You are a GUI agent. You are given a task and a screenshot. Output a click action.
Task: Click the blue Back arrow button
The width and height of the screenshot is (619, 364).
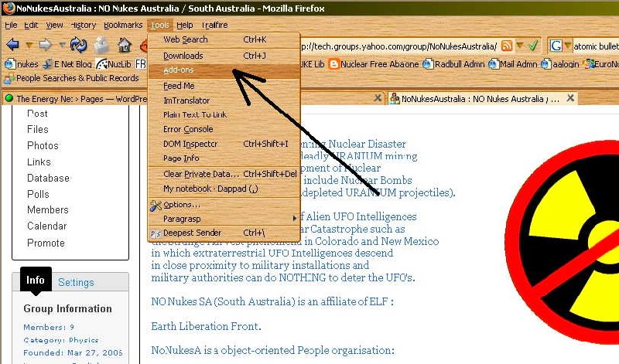(x=12, y=45)
